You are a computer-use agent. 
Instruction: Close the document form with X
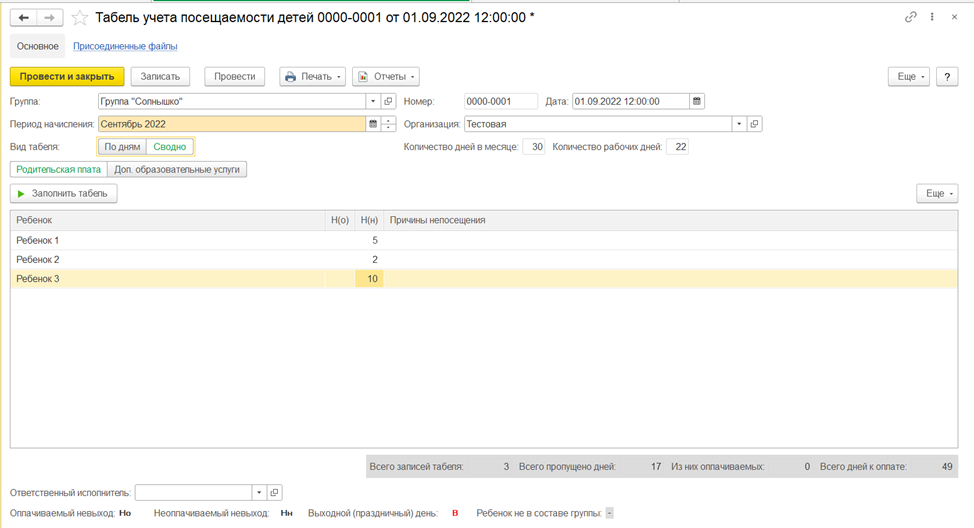954,17
